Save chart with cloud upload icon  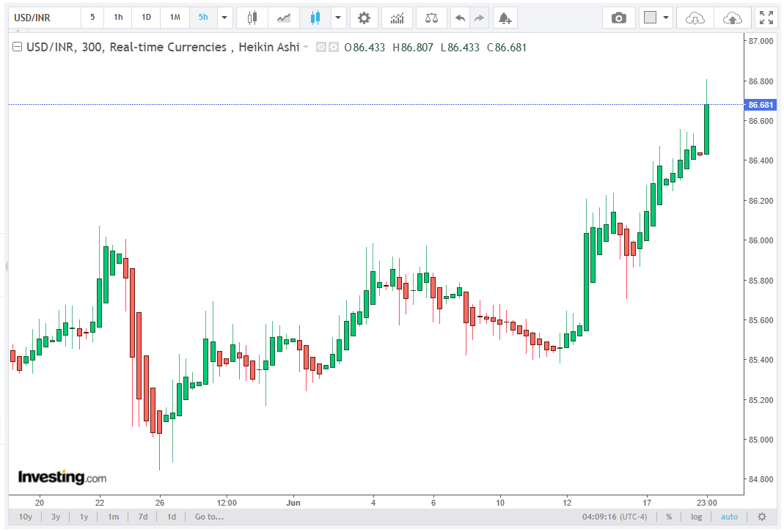click(x=733, y=18)
